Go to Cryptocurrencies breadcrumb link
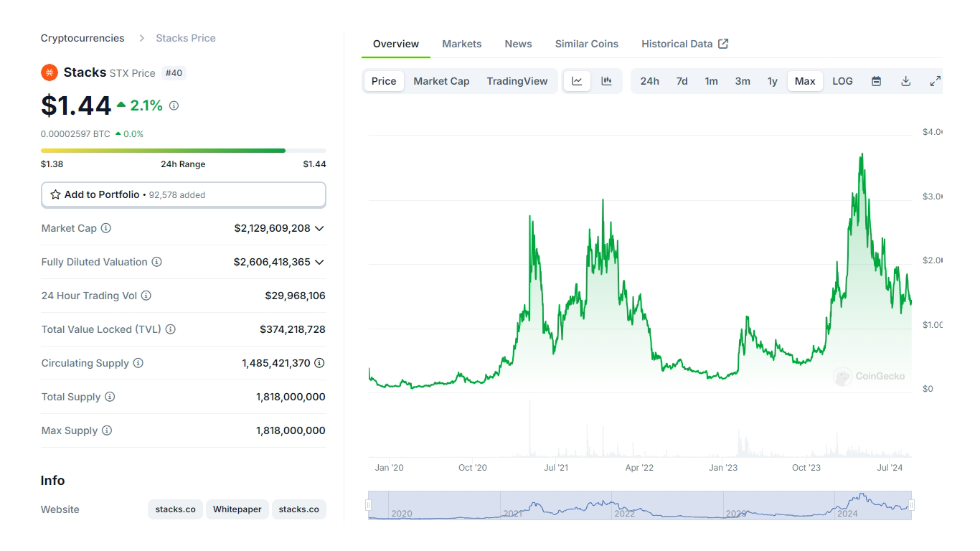Viewport: 980px width, 551px height. (x=83, y=38)
